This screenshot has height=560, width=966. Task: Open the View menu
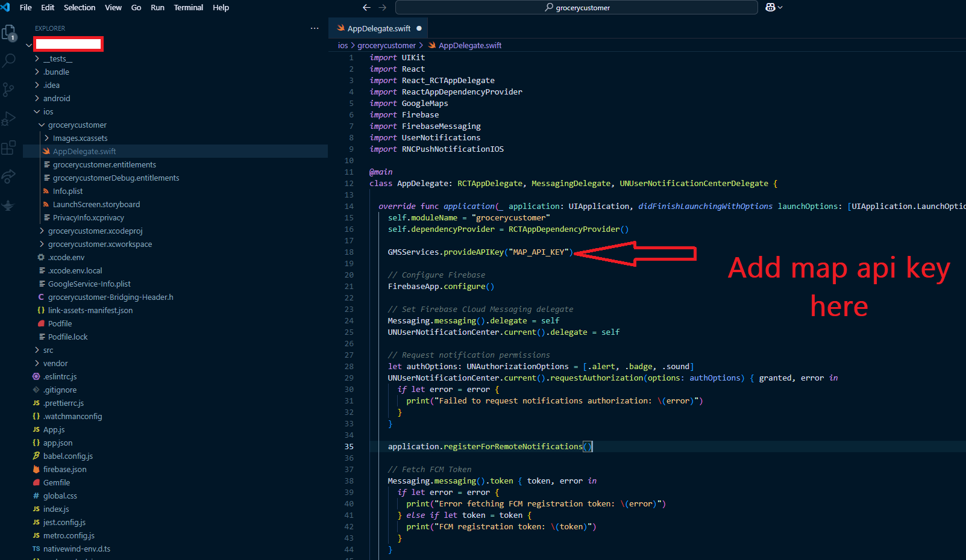click(x=113, y=7)
